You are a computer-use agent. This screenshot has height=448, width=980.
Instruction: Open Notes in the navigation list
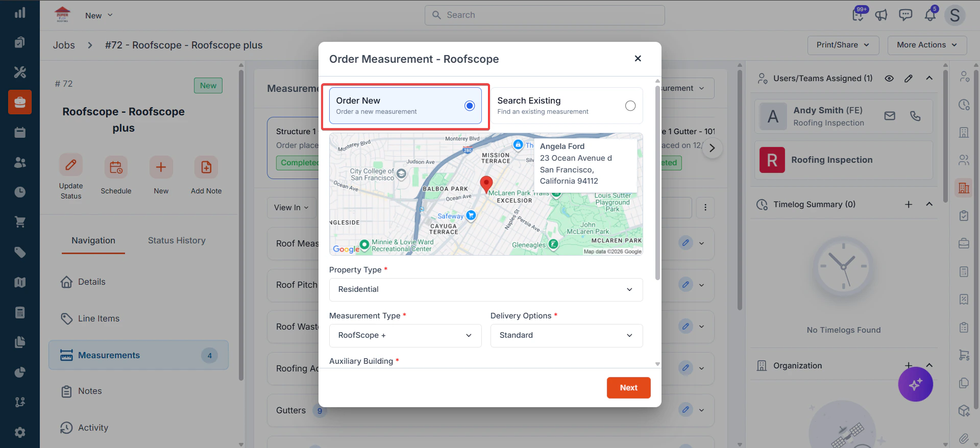click(x=138, y=391)
